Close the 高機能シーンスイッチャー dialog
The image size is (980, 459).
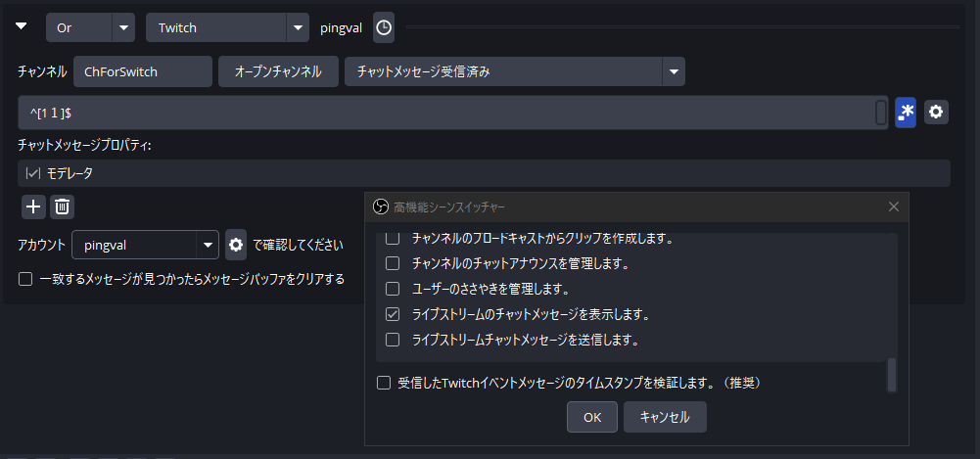click(x=893, y=207)
